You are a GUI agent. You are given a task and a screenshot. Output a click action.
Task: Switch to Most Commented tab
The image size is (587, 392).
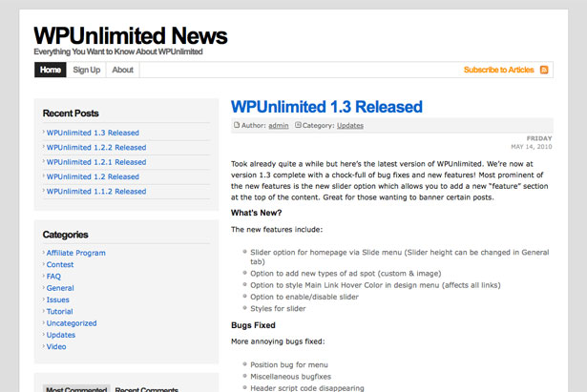[x=76, y=389]
